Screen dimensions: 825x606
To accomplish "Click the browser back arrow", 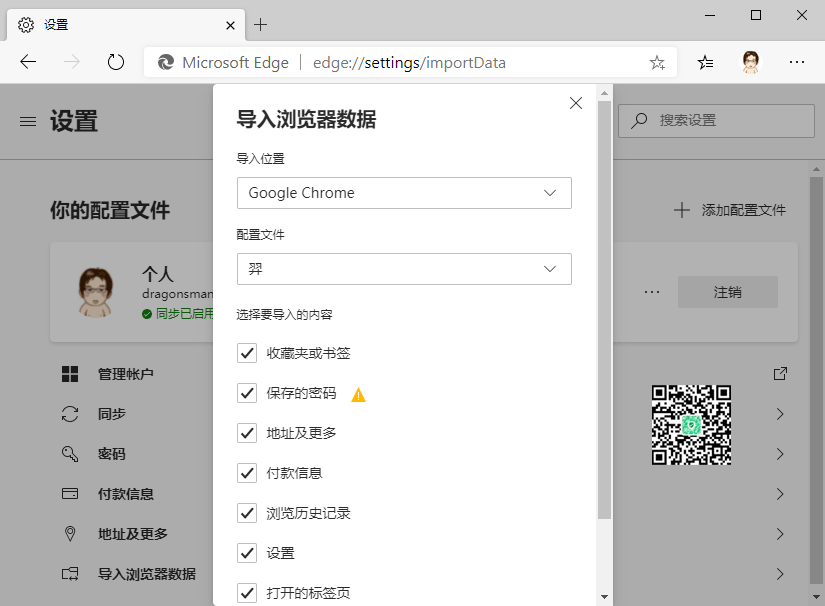I will [28, 62].
